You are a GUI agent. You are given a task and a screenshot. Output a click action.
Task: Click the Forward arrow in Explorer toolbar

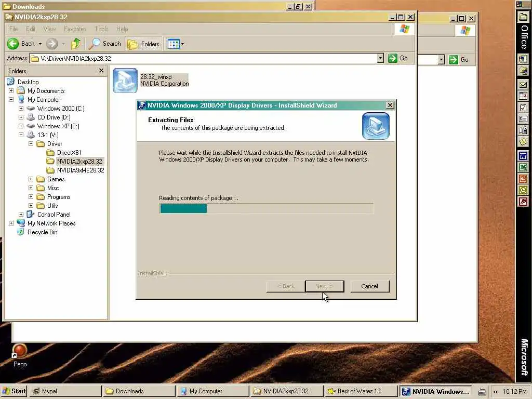point(52,44)
